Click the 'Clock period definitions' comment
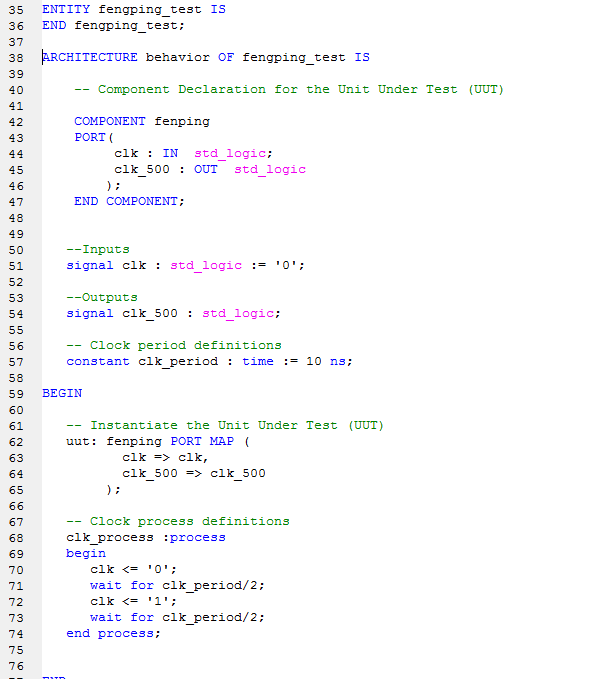Screen dimensions: 602x679 (x=174, y=345)
